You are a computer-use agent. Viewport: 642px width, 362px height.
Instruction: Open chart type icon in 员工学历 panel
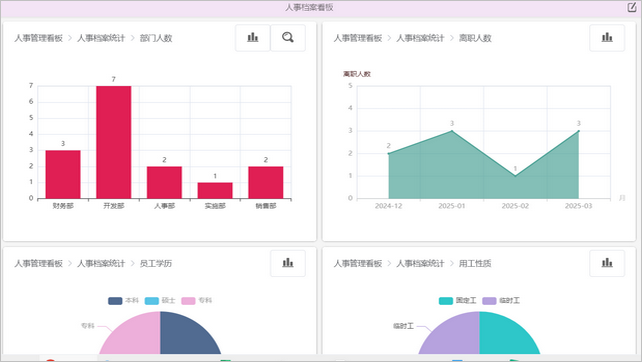[x=288, y=263]
